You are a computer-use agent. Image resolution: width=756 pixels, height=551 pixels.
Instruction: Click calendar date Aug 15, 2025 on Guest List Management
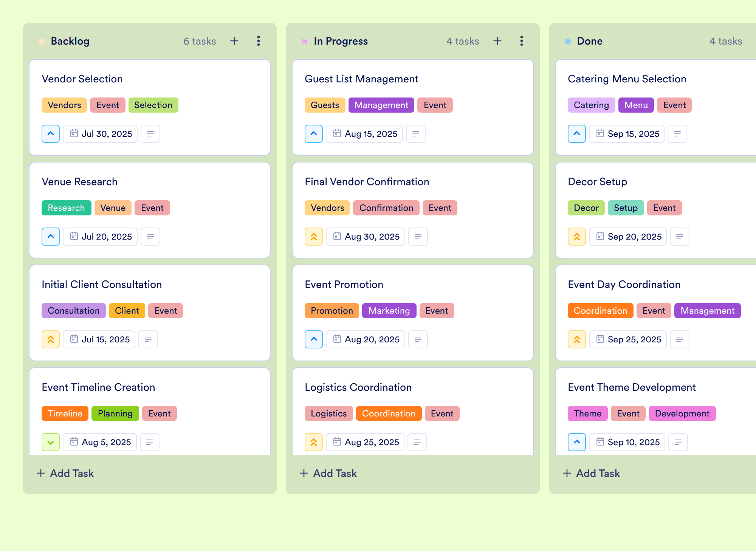click(364, 134)
